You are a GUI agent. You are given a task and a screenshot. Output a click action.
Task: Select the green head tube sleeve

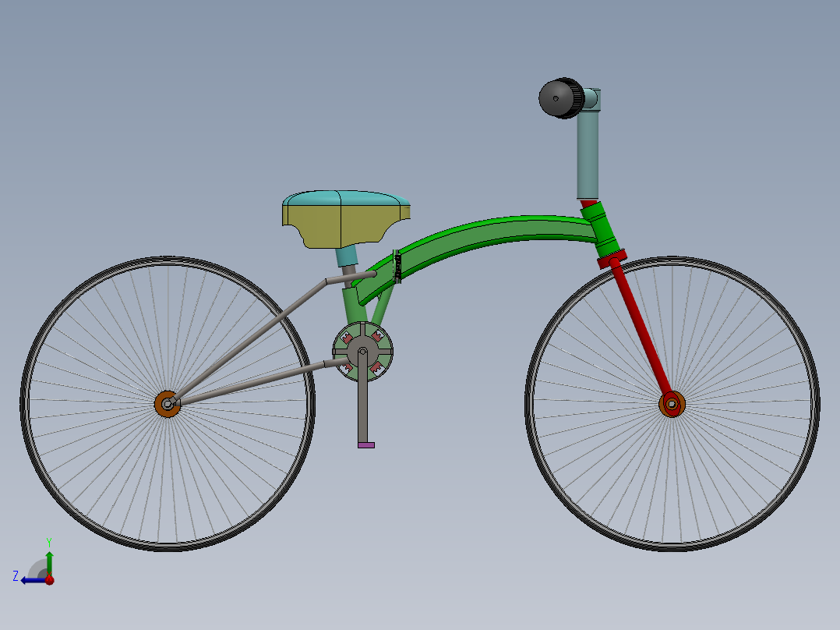[602, 229]
